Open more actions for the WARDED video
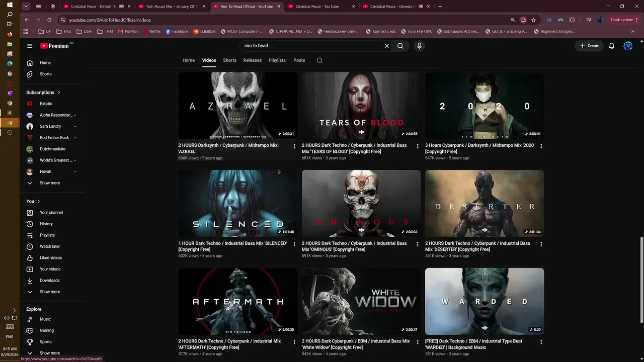644x362 pixels. (541, 342)
